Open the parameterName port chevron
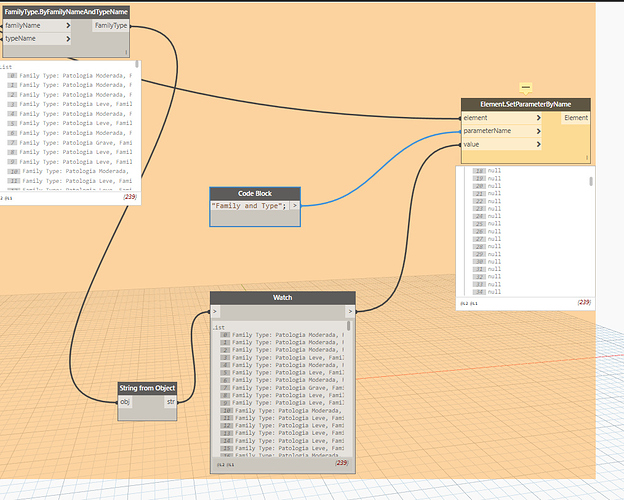624x500 pixels. 538,131
